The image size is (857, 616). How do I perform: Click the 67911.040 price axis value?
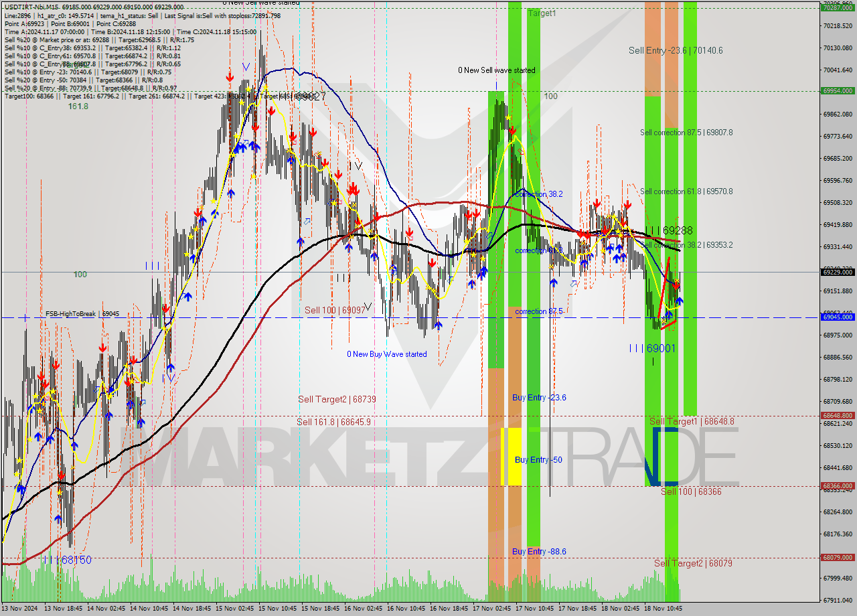coord(839,600)
